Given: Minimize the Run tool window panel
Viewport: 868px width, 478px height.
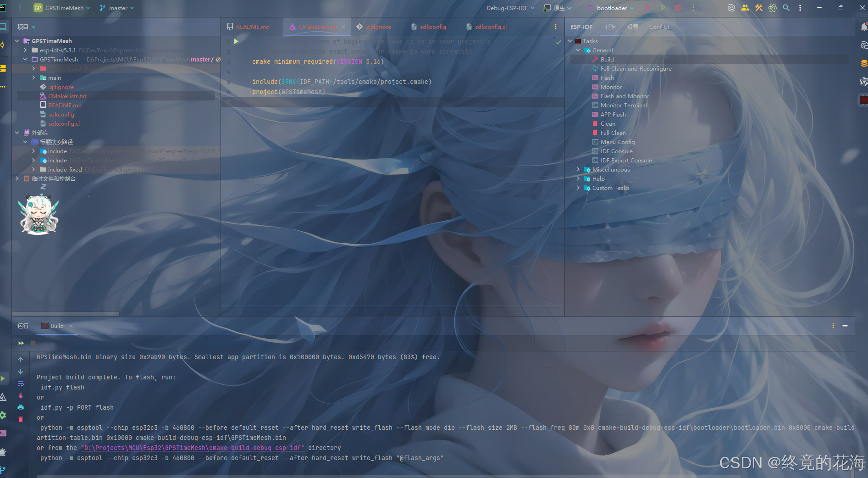Looking at the screenshot, I should coord(845,326).
